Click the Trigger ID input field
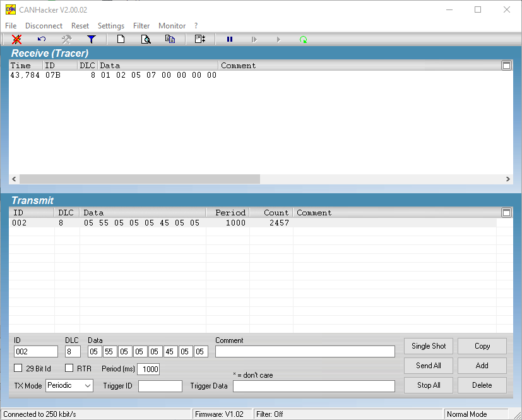 [160, 386]
